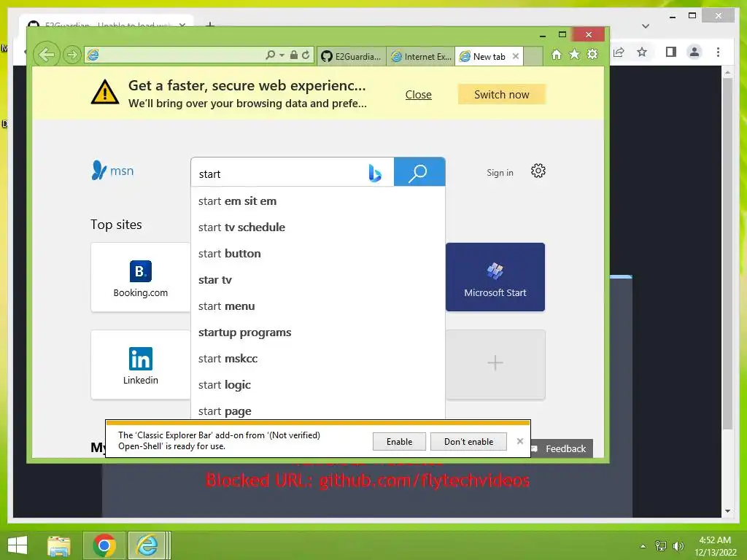Expand the IE address bar dropdown arrow
The width and height of the screenshot is (747, 560).
tap(282, 55)
